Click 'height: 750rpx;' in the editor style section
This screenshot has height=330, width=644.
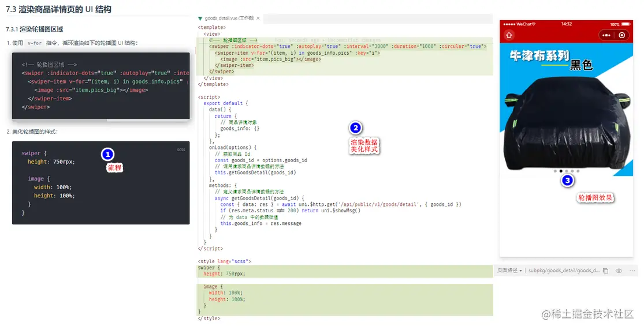tap(224, 274)
